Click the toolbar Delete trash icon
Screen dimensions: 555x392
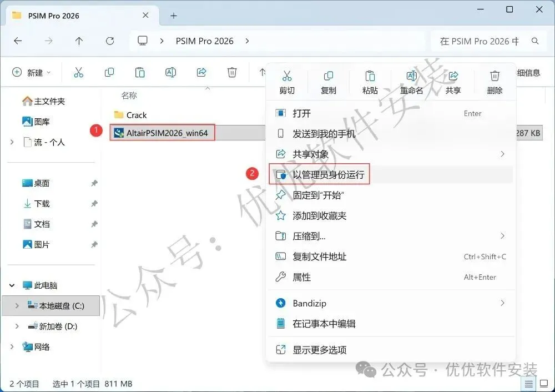(232, 73)
